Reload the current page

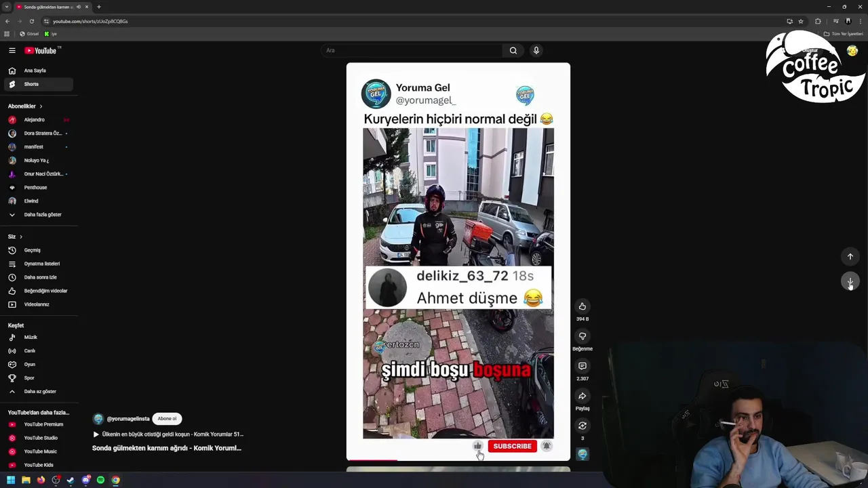click(x=31, y=21)
